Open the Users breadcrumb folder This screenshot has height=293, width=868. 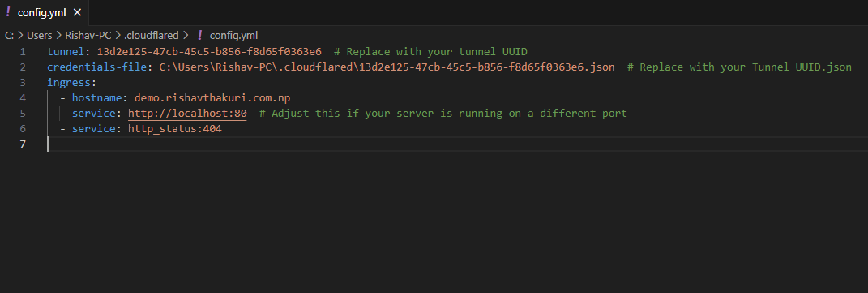39,35
